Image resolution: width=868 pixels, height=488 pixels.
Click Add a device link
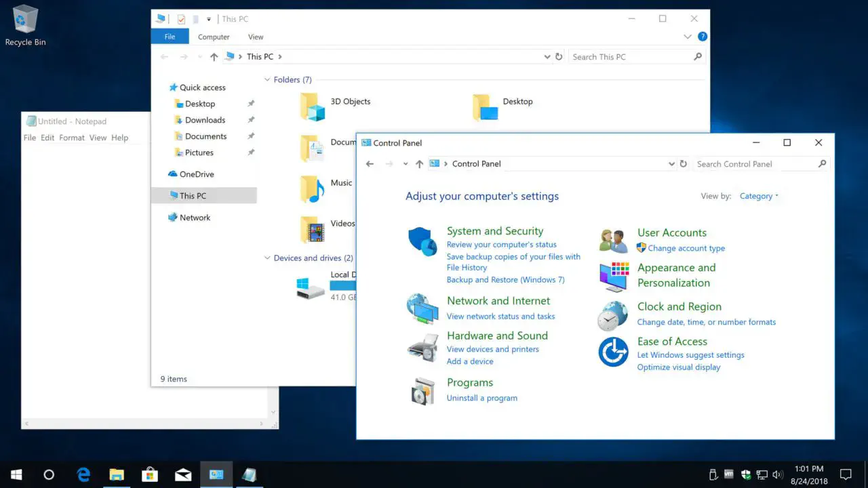tap(470, 361)
